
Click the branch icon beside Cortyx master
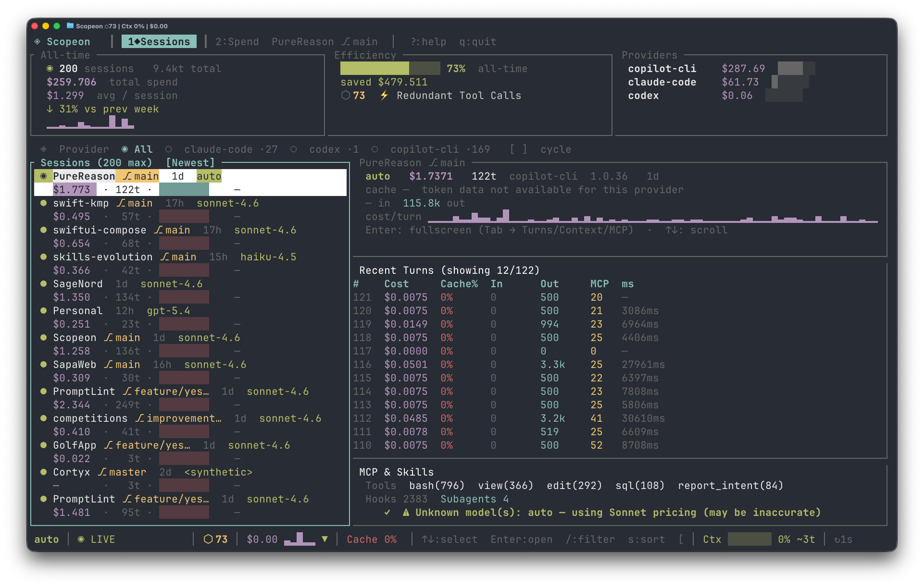102,472
